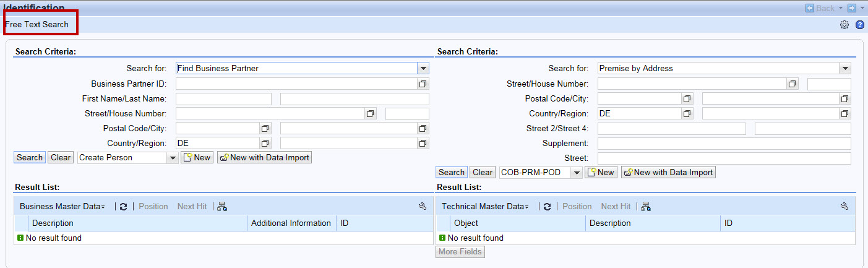868x268 pixels.
Task: Click Description column header in Business Master Data
Action: [137, 223]
